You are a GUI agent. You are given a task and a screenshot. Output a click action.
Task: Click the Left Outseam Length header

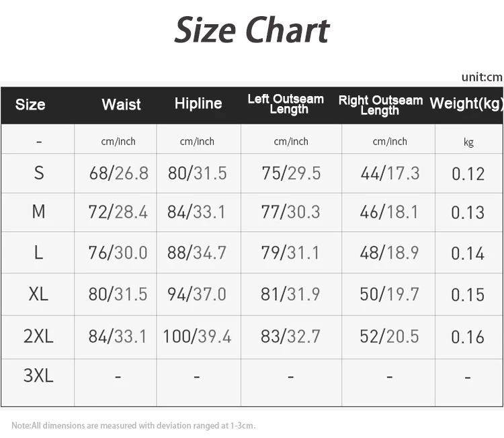point(286,104)
